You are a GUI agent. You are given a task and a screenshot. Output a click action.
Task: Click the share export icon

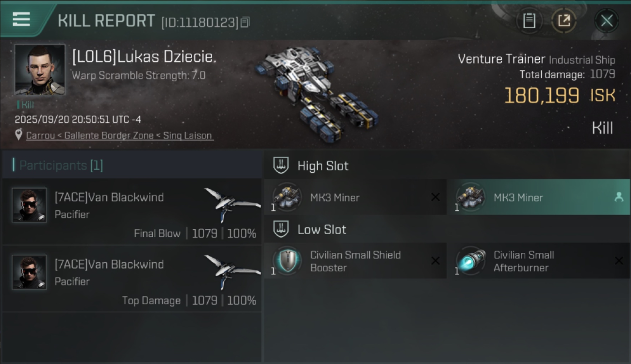click(564, 20)
